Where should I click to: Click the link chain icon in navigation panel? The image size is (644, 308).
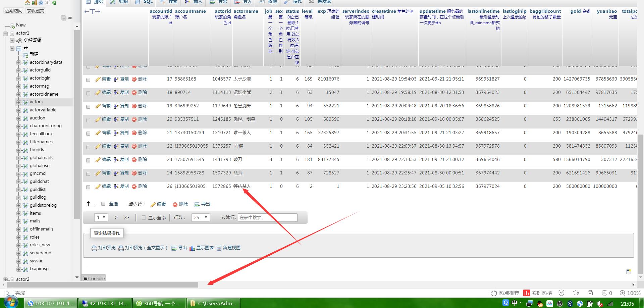click(70, 18)
